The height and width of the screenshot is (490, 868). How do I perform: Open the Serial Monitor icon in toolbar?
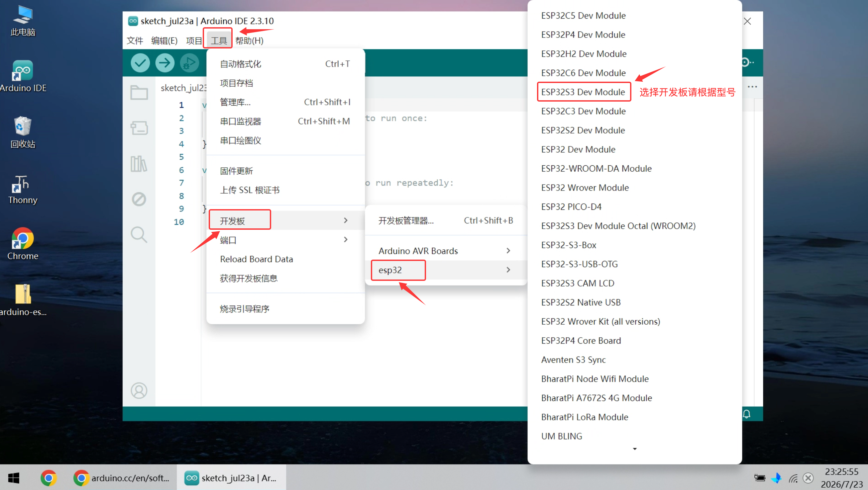747,62
